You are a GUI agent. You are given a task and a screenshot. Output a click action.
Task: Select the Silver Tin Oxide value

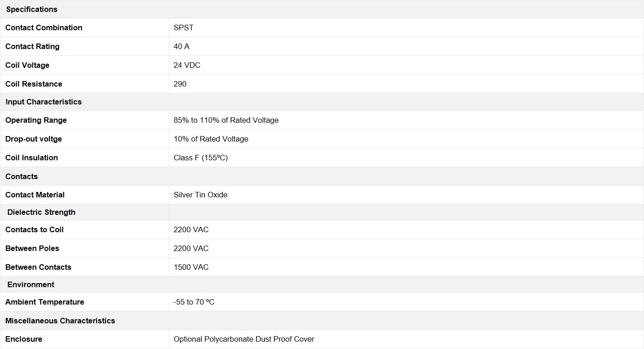200,195
